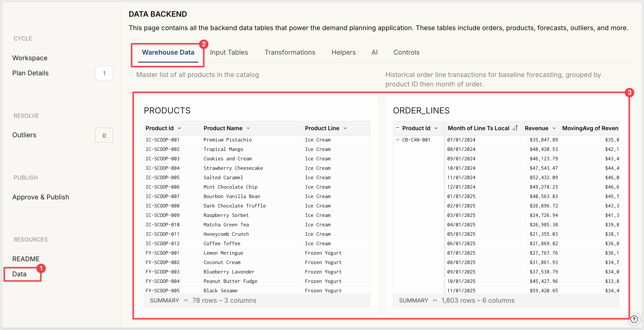Collapse the CB-CAN-001 product group
Screen dimensions: 644x330
click(397, 140)
